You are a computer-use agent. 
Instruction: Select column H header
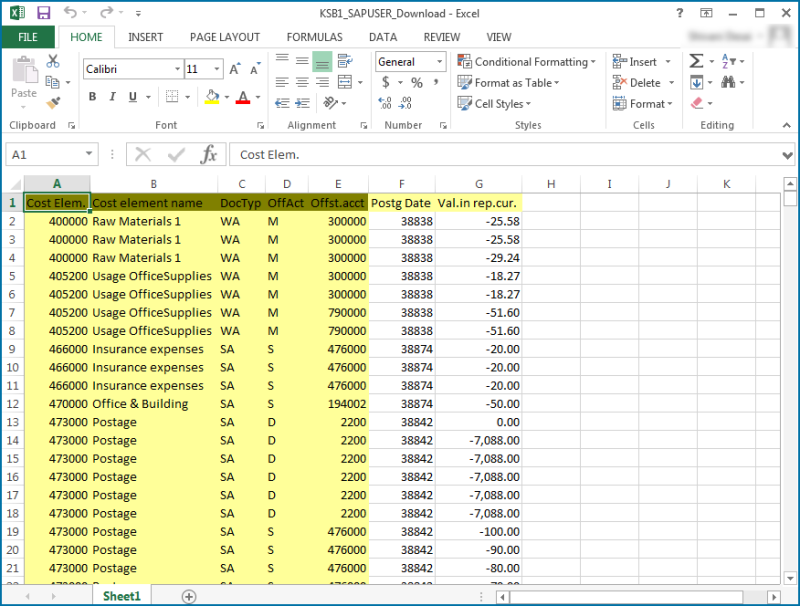551,184
